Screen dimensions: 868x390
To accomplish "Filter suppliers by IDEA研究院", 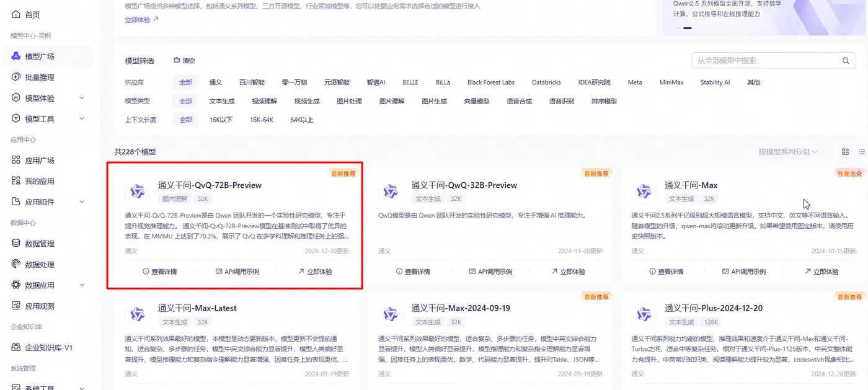I will click(594, 82).
